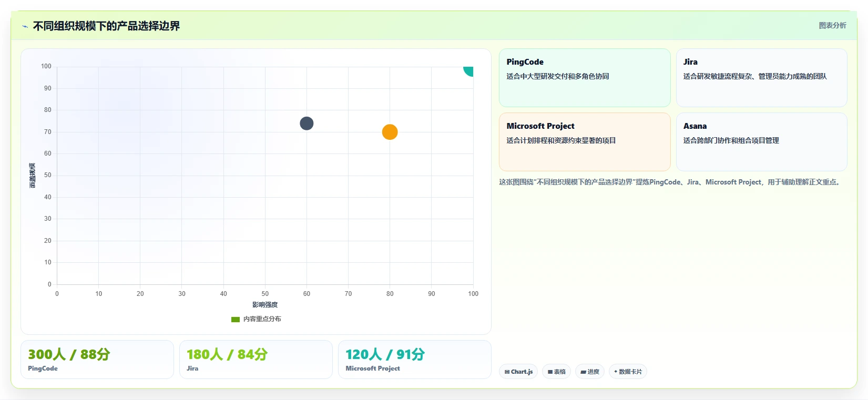868x400 pixels.
Task: Click the 表格 tag chip
Action: (x=556, y=372)
